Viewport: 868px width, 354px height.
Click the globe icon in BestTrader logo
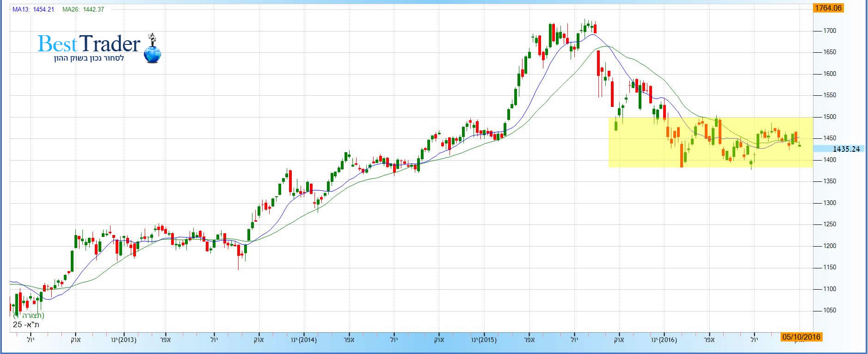click(x=152, y=53)
